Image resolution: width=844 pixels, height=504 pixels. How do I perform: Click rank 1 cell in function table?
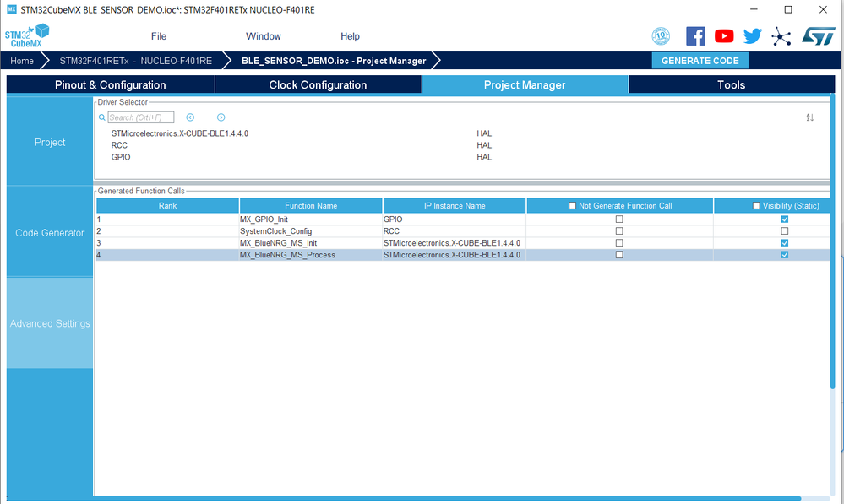tap(167, 219)
